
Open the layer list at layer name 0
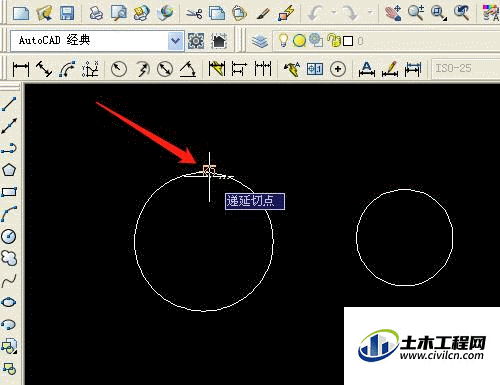click(x=360, y=41)
